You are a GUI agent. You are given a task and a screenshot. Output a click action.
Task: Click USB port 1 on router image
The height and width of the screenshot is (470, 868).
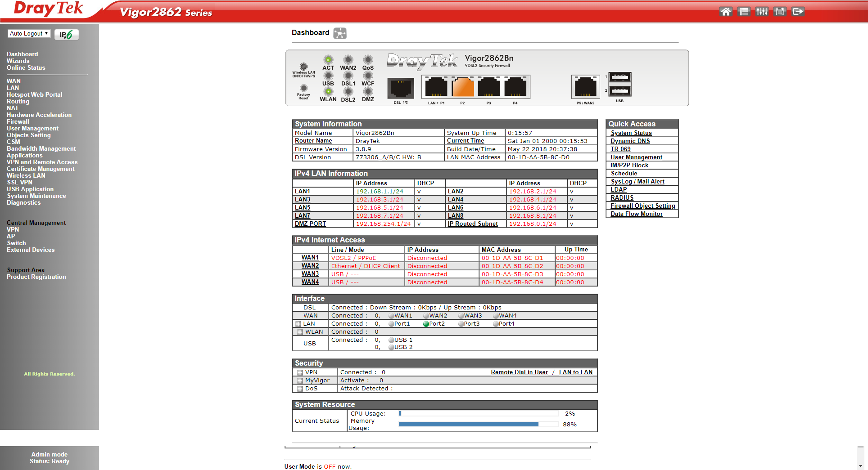(620, 77)
